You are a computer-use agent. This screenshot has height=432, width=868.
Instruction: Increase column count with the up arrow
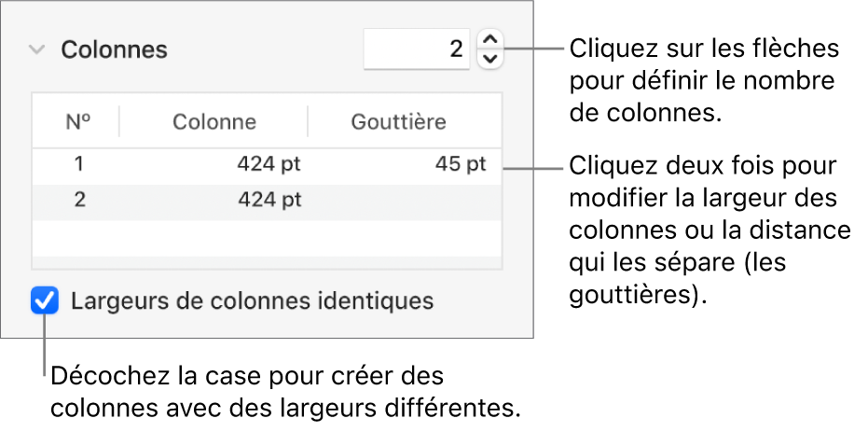pyautogui.click(x=490, y=40)
